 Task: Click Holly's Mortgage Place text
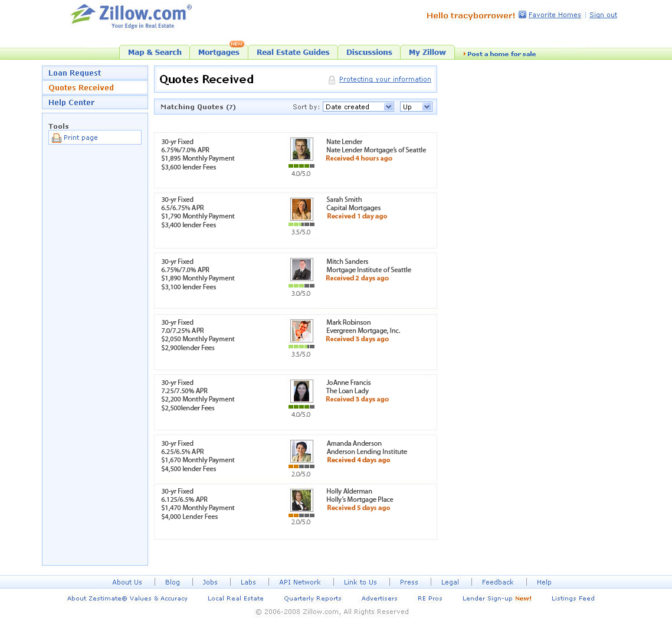pyautogui.click(x=359, y=499)
